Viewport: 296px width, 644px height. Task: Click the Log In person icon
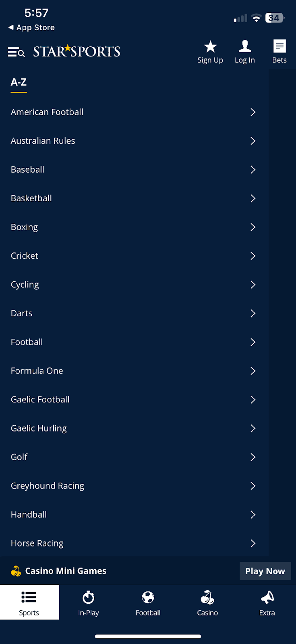pyautogui.click(x=245, y=47)
